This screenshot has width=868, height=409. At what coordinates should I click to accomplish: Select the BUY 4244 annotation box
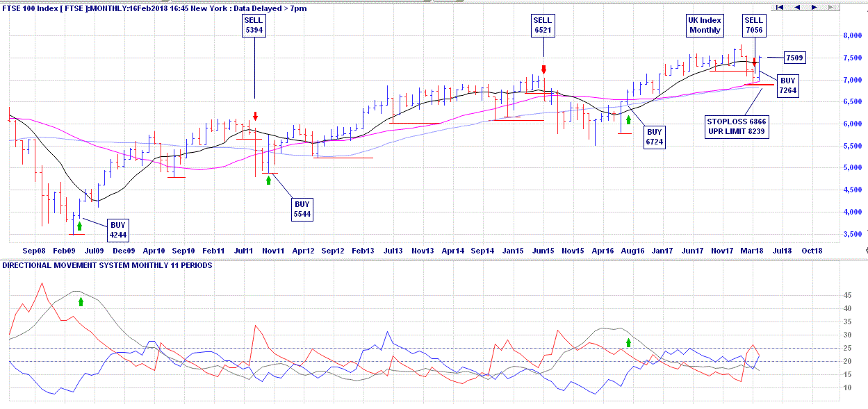(x=118, y=230)
